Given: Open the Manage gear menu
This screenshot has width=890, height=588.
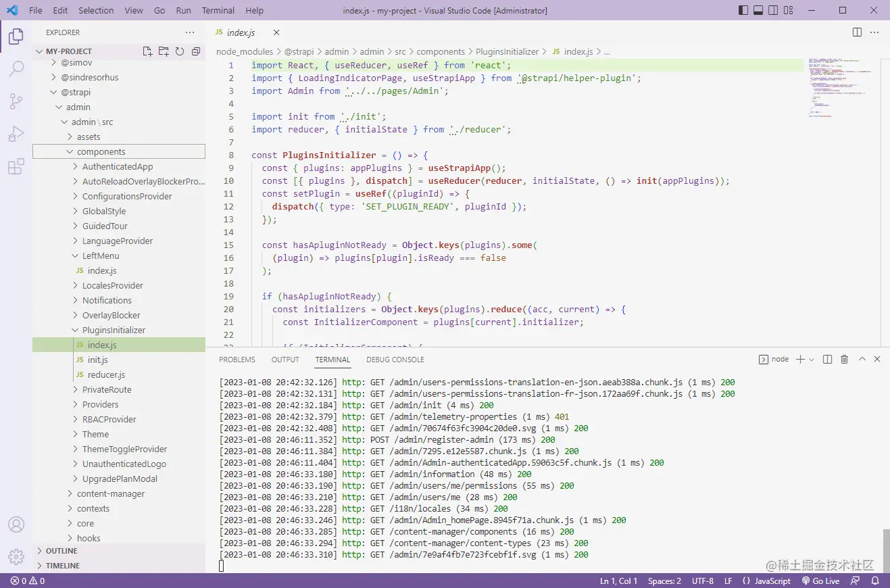Looking at the screenshot, I should click(16, 556).
